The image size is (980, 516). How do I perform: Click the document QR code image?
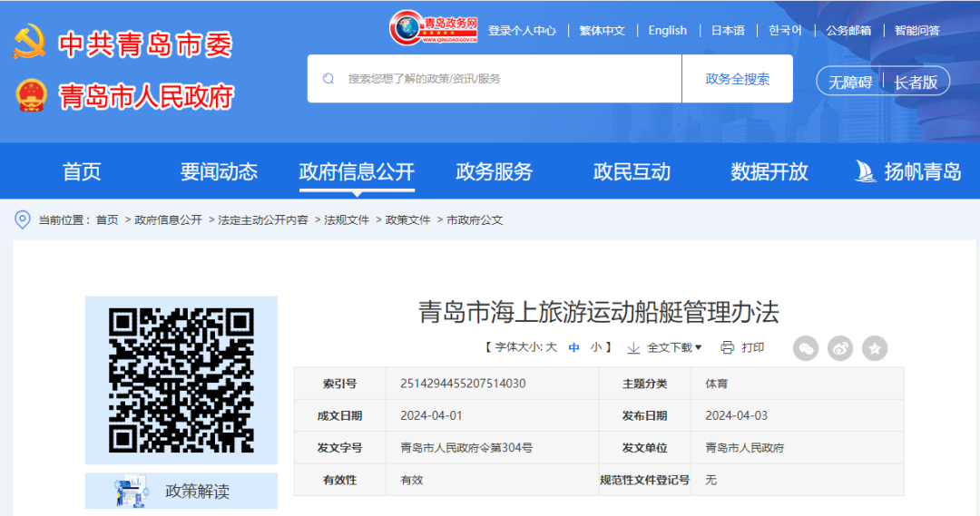tap(181, 381)
